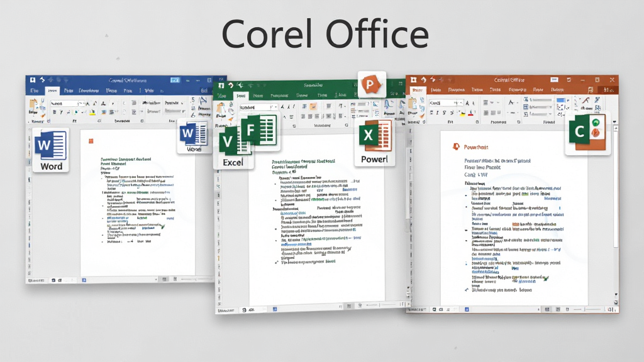
Task: Open the large Word app tile
Action: tap(51, 150)
